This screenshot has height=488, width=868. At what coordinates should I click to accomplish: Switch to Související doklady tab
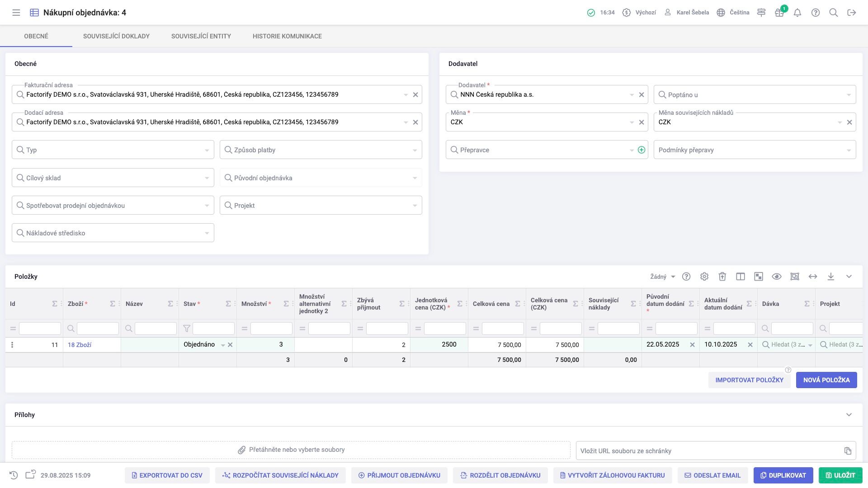coord(116,36)
